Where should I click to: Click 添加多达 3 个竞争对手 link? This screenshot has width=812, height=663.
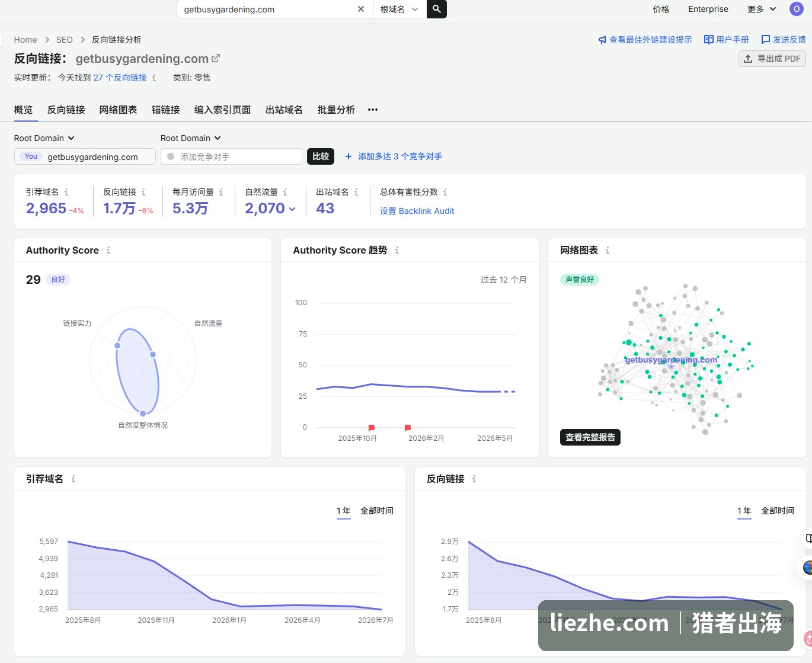click(394, 156)
